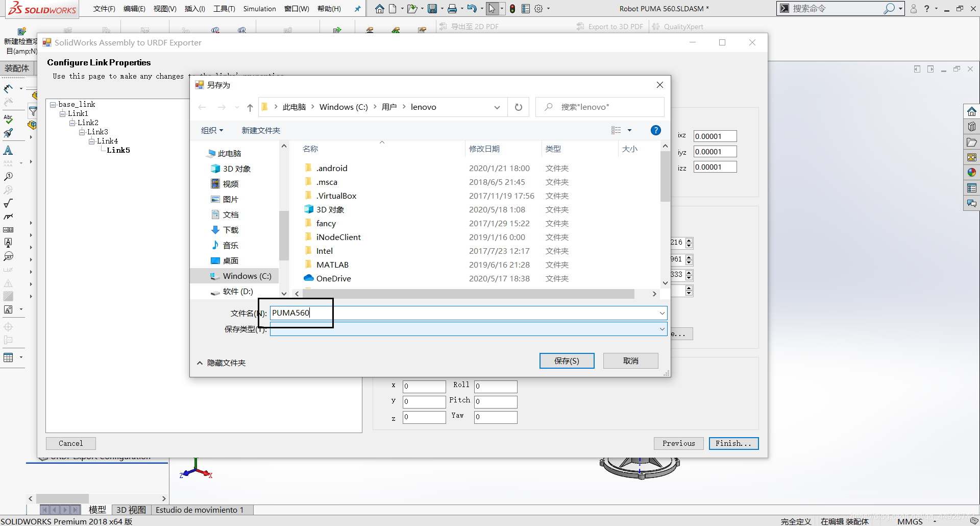The height and width of the screenshot is (526, 980).
Task: Open the 编辑(E) menu
Action: click(134, 9)
